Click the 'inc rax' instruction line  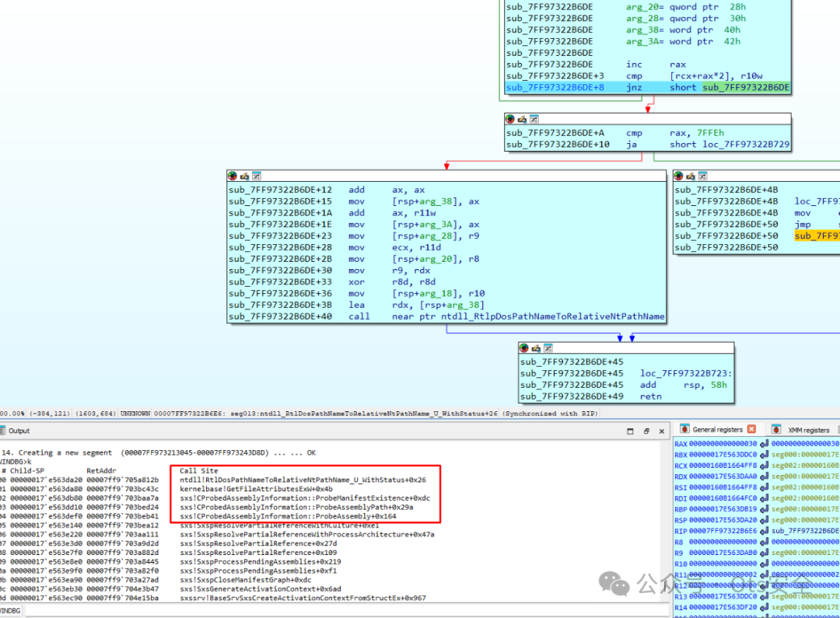(x=656, y=65)
